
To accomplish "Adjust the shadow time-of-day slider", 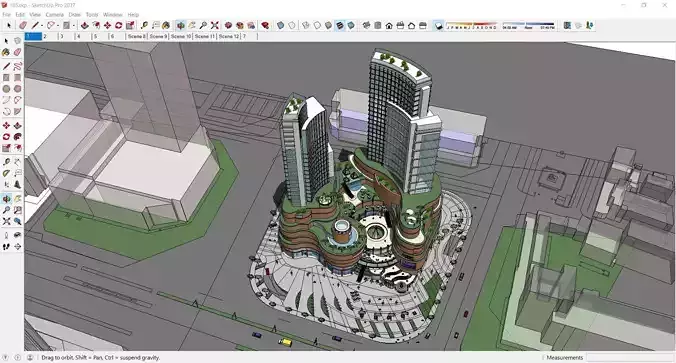I will [529, 25].
